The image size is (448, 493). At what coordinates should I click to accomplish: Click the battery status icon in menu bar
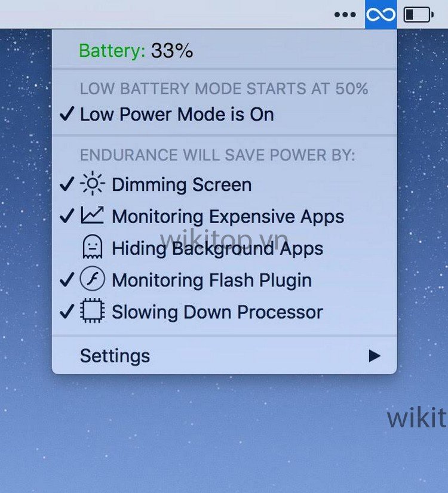click(419, 14)
